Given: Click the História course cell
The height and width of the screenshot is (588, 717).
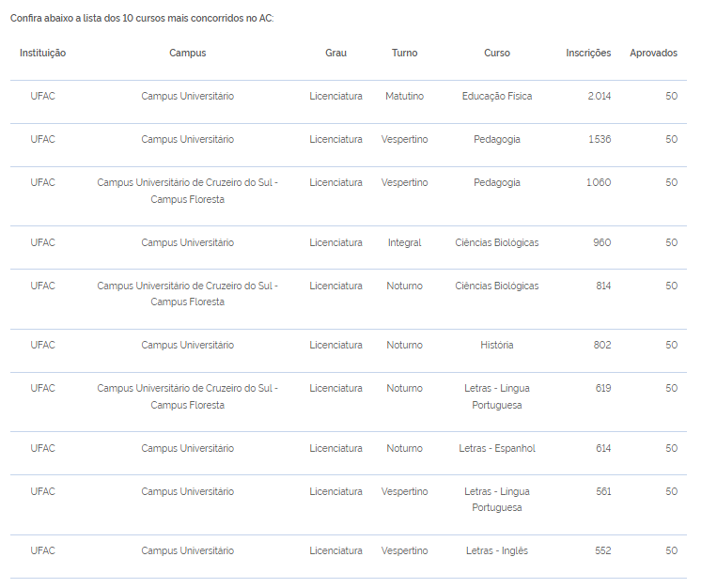Looking at the screenshot, I should [497, 346].
